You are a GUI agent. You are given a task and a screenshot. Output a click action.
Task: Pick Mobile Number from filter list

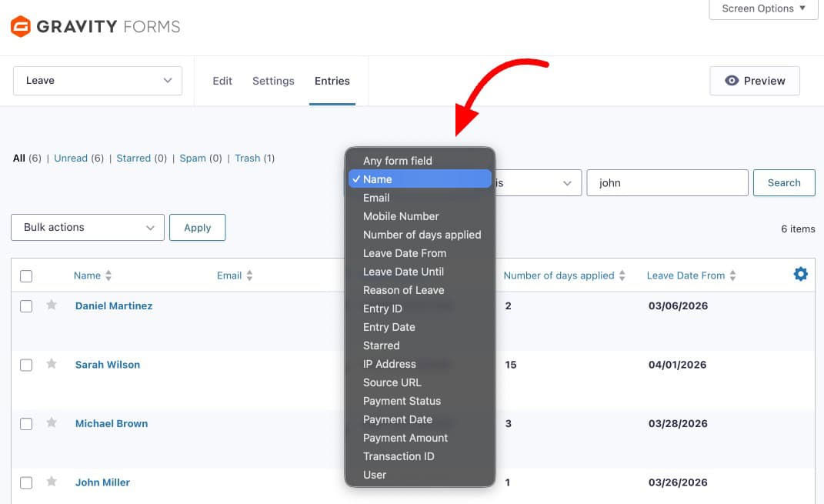pos(419,216)
